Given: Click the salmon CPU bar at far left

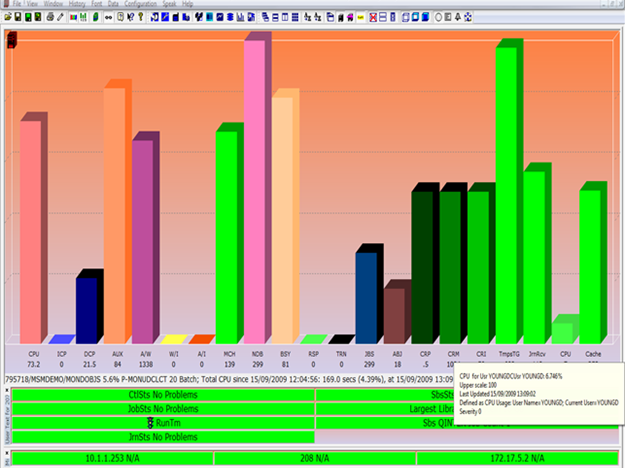Looking at the screenshot, I should (x=31, y=230).
